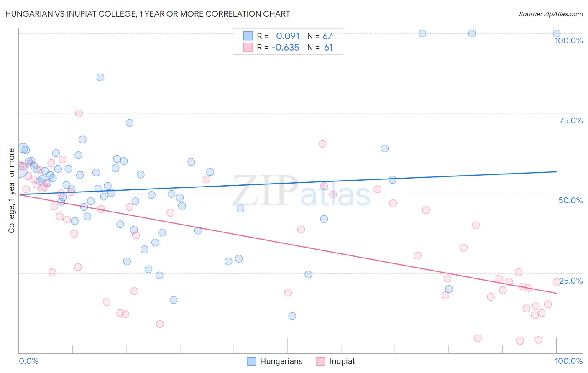Select the Inupiat legend label
588x373 pixels.
click(x=342, y=361)
